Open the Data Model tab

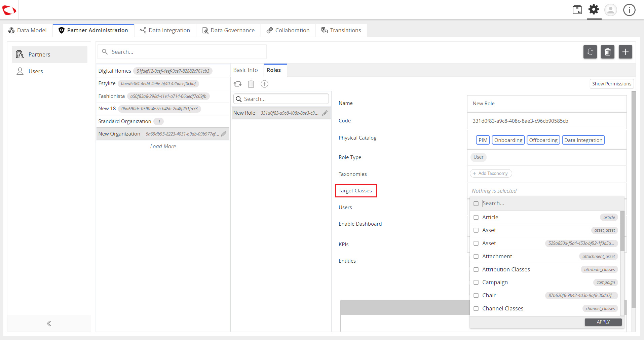pyautogui.click(x=28, y=30)
